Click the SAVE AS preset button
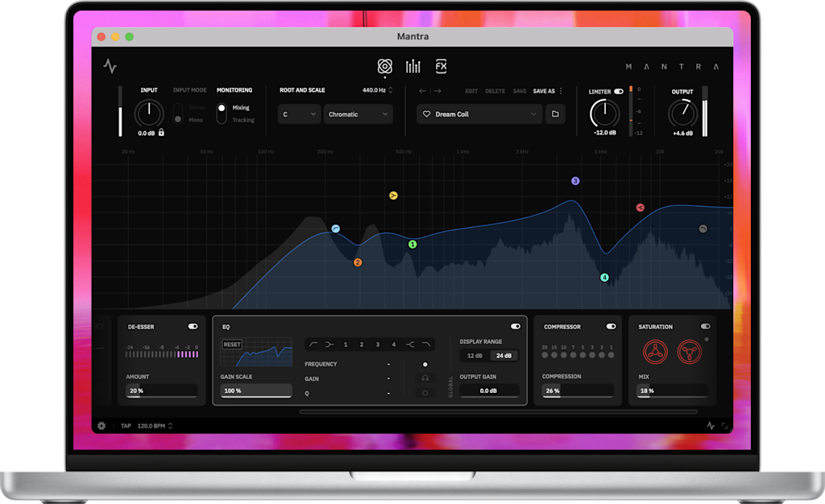Viewport: 825px width, 504px height. (544, 91)
